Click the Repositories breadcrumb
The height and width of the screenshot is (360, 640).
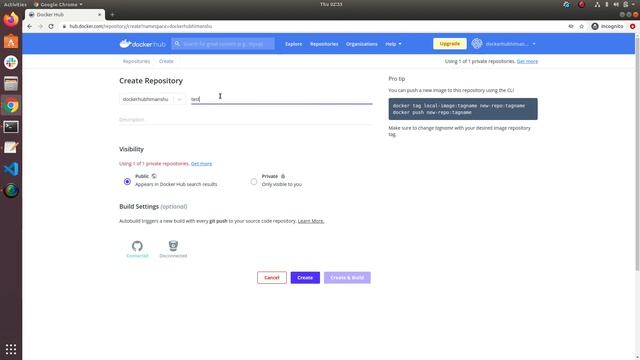(136, 61)
